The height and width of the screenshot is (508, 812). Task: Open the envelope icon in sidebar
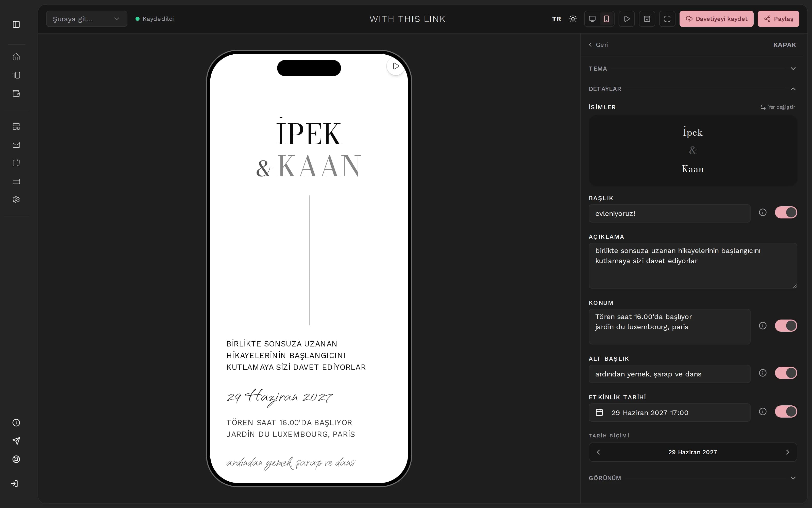point(16,145)
